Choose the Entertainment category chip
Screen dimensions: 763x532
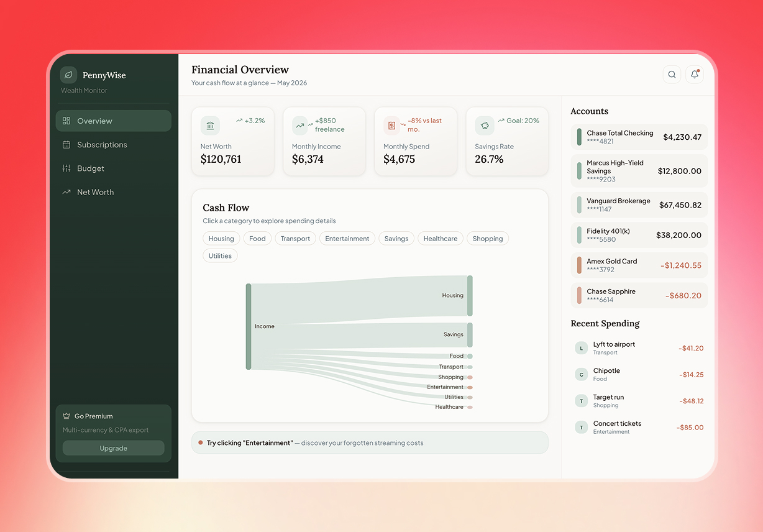click(x=347, y=239)
